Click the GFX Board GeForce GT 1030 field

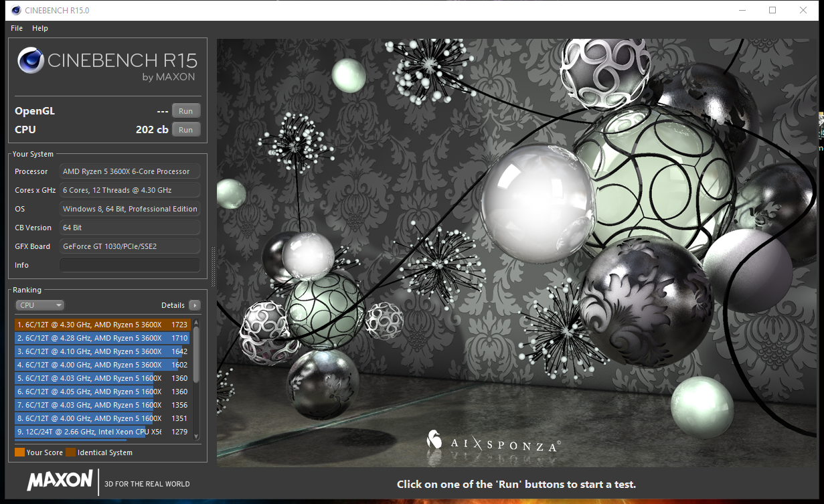coord(130,246)
